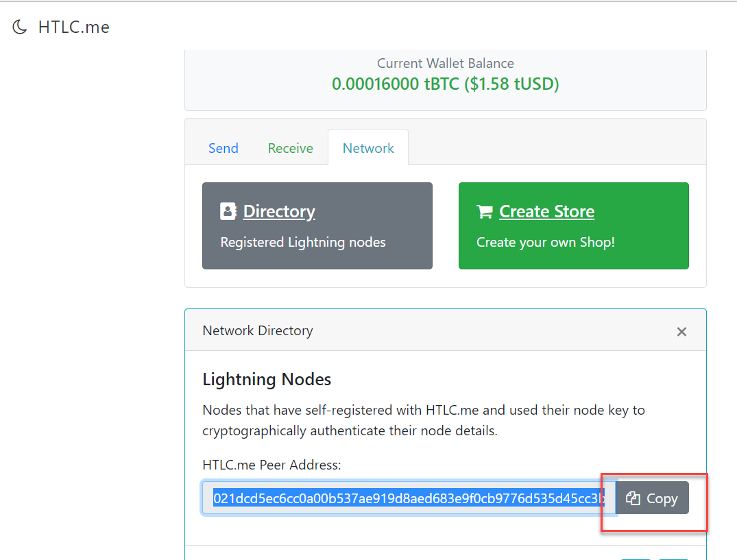Click the clipboard icon on Copy button
Image resolution: width=737 pixels, height=560 pixels.
point(633,498)
